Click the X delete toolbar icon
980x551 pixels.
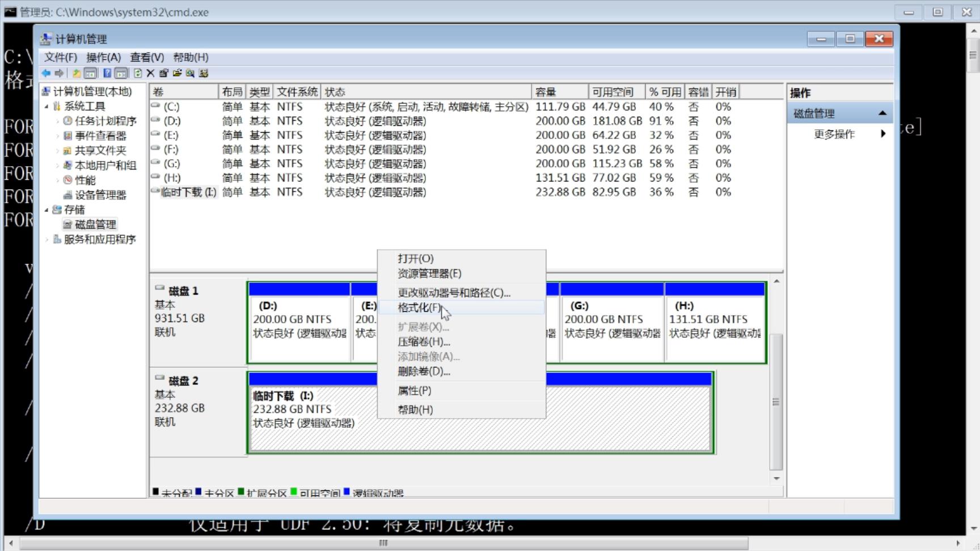tap(150, 73)
